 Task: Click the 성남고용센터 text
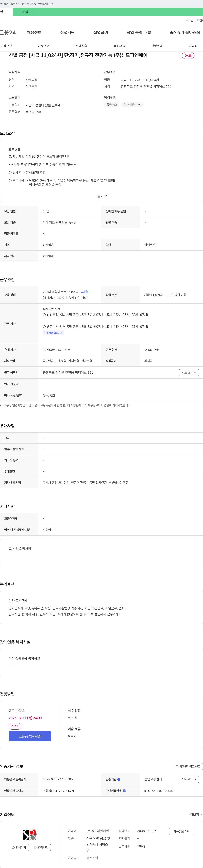[153, 779]
